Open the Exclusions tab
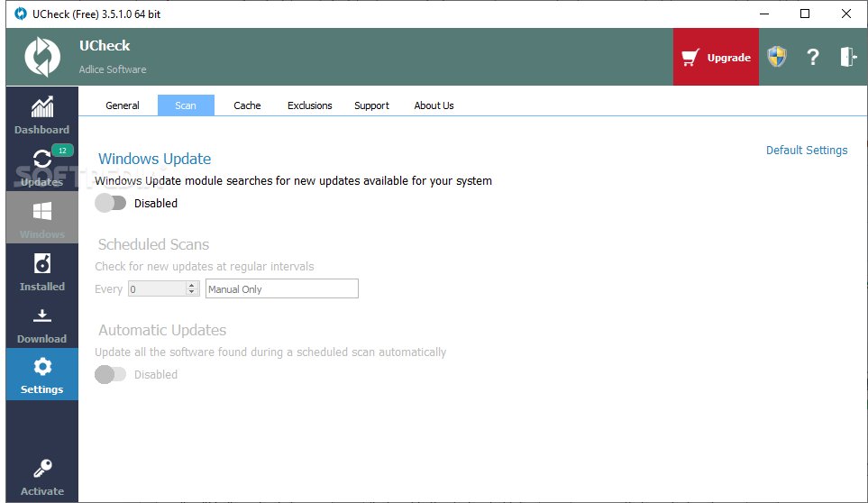 coord(309,105)
